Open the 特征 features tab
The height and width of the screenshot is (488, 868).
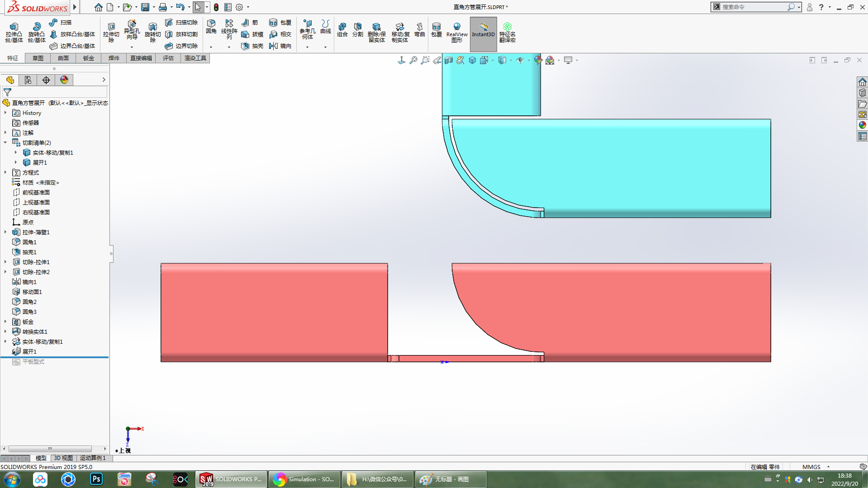click(x=13, y=58)
